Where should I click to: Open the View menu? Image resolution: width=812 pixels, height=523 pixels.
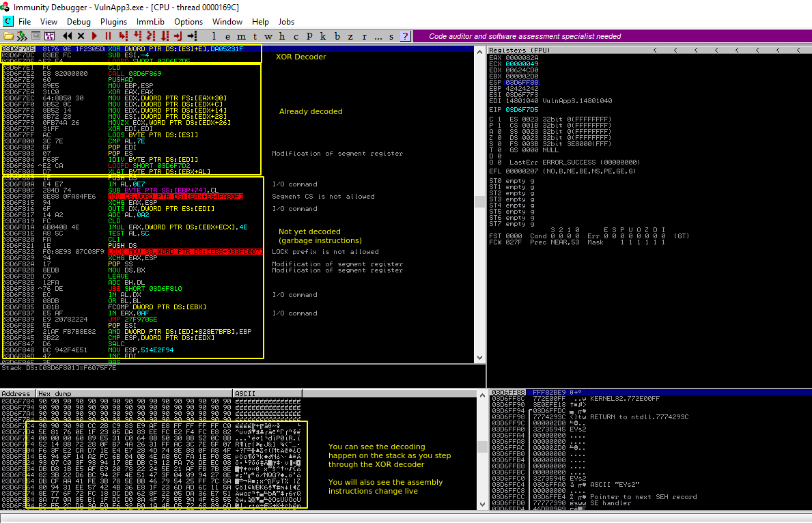(x=48, y=22)
